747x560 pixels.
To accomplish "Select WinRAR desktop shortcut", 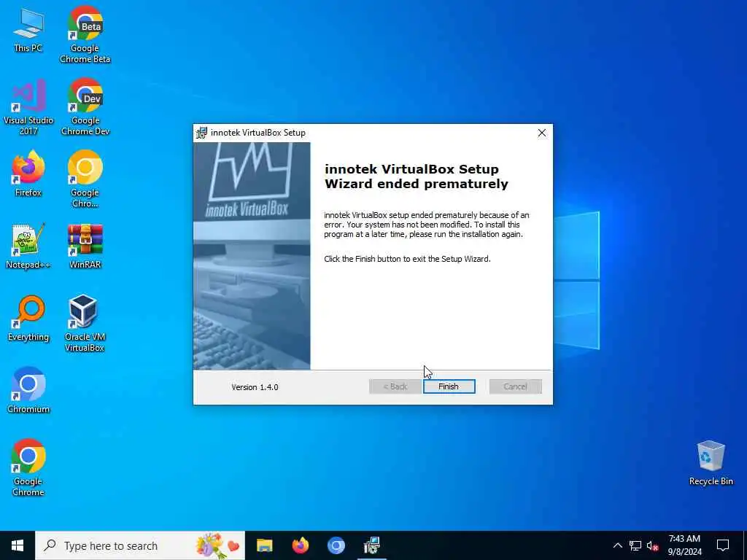I will [85, 246].
